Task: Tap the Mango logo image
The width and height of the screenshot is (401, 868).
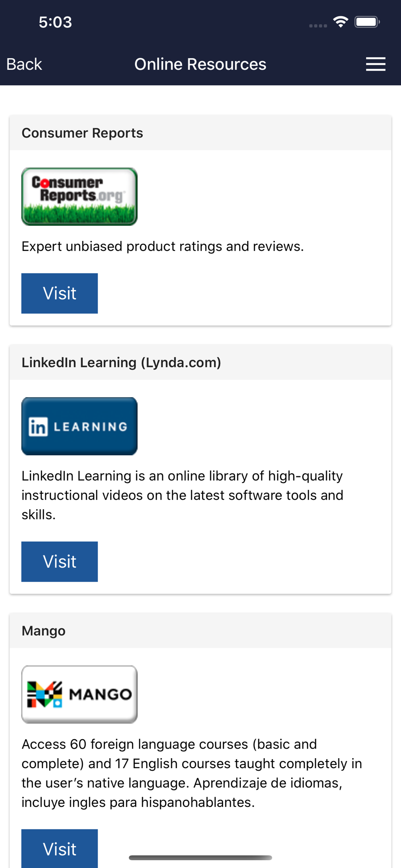Action: tap(79, 694)
